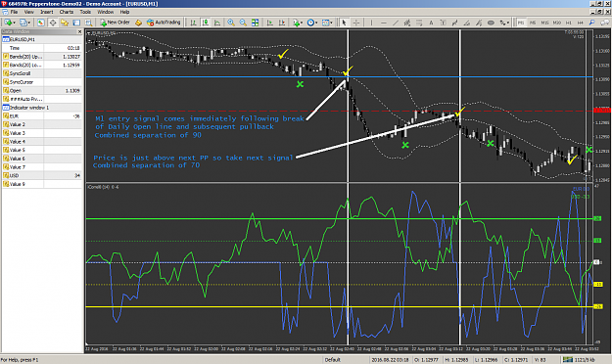Expand the Profiles dropdown arrow
The height and width of the screenshot is (364, 612).
(29, 23)
